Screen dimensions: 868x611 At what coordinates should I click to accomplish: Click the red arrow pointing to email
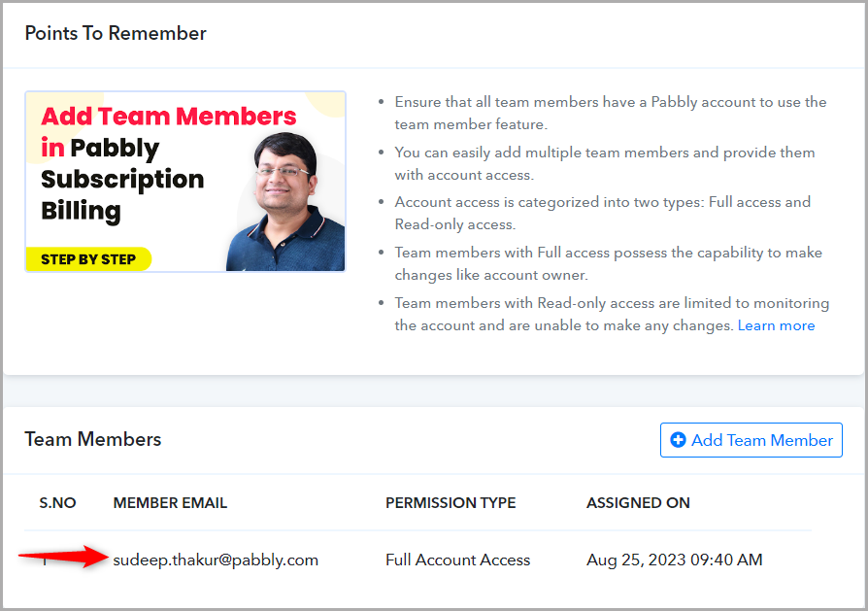pos(63,557)
